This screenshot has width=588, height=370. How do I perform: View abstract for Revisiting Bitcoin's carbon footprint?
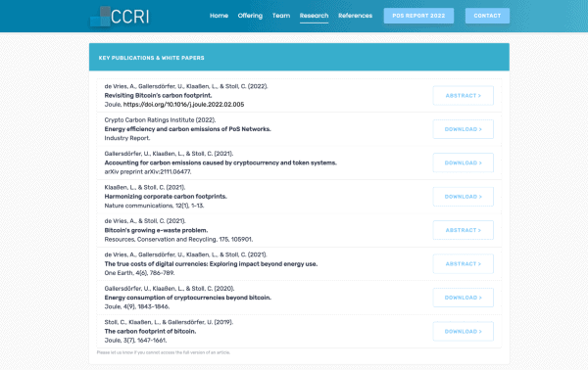pos(464,96)
